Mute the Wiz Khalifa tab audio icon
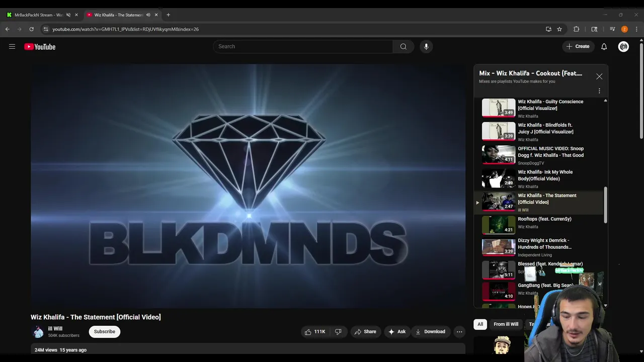 pos(148,15)
